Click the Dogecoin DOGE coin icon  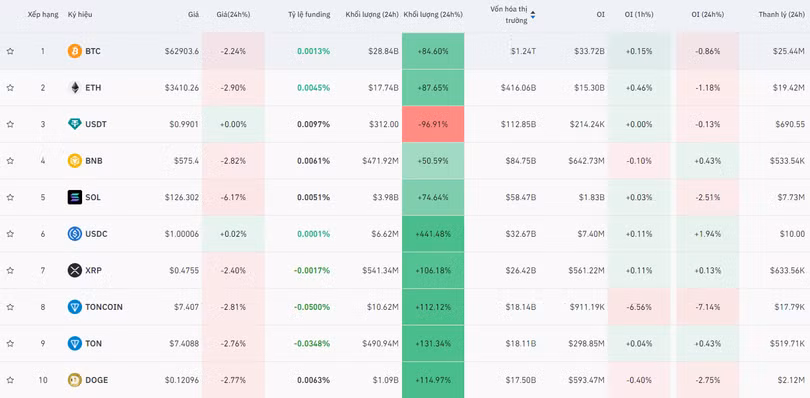pos(75,380)
